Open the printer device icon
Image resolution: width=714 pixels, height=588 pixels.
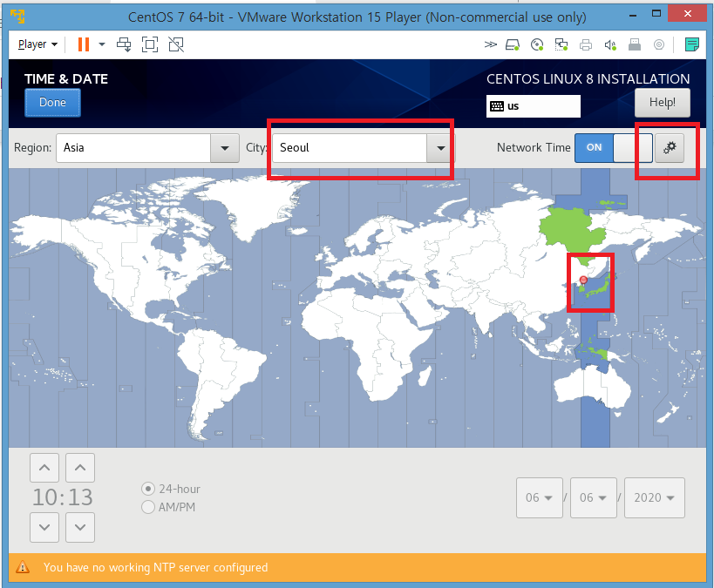click(586, 44)
